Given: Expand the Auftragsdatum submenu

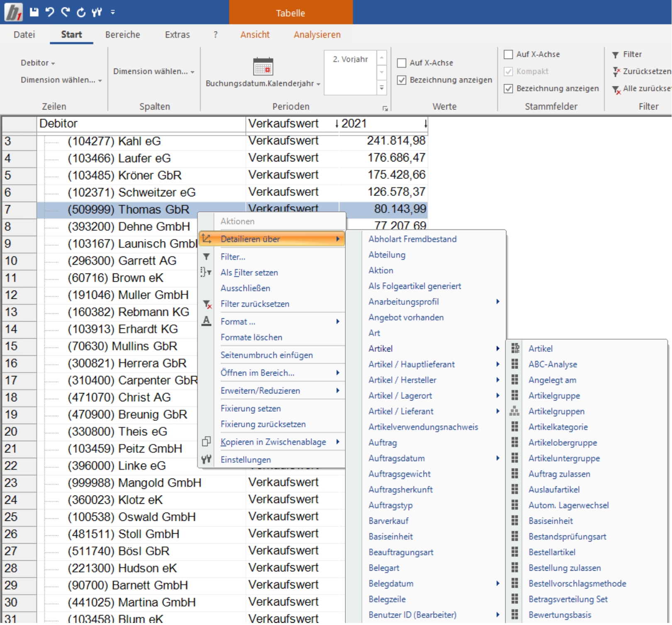Looking at the screenshot, I should [434, 459].
